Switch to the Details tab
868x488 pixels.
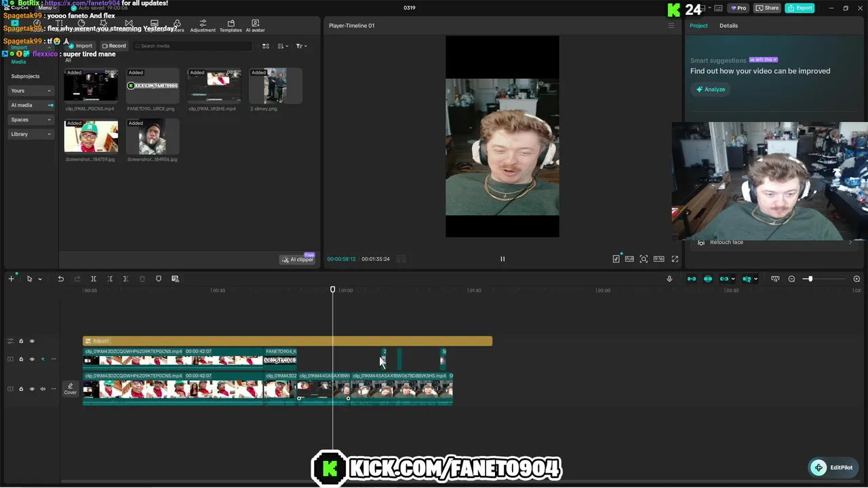[728, 26]
